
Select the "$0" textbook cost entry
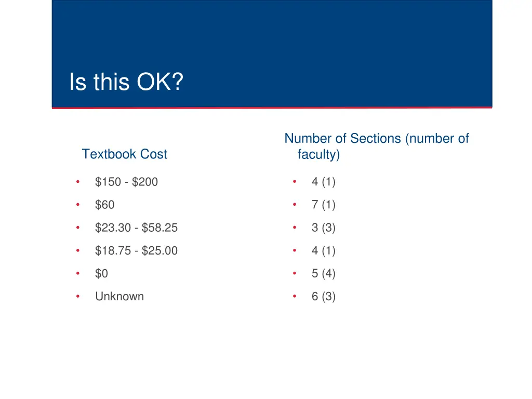tap(101, 273)
